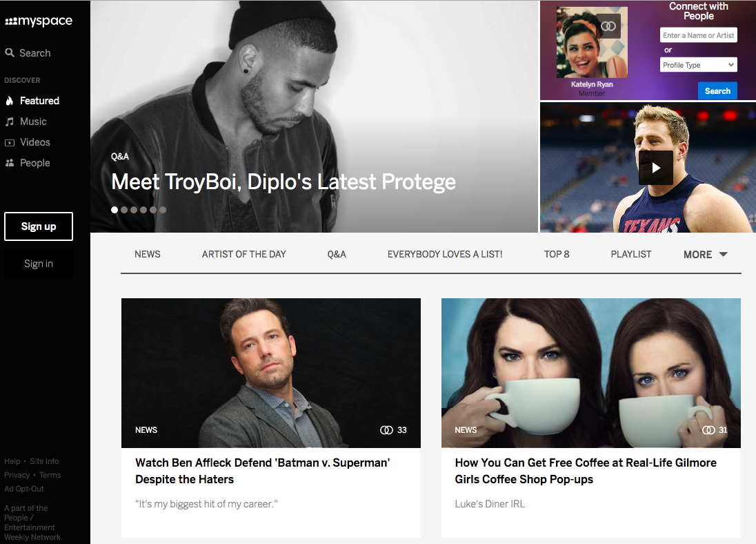
Task: Open the TOP 8 tab
Action: (557, 254)
